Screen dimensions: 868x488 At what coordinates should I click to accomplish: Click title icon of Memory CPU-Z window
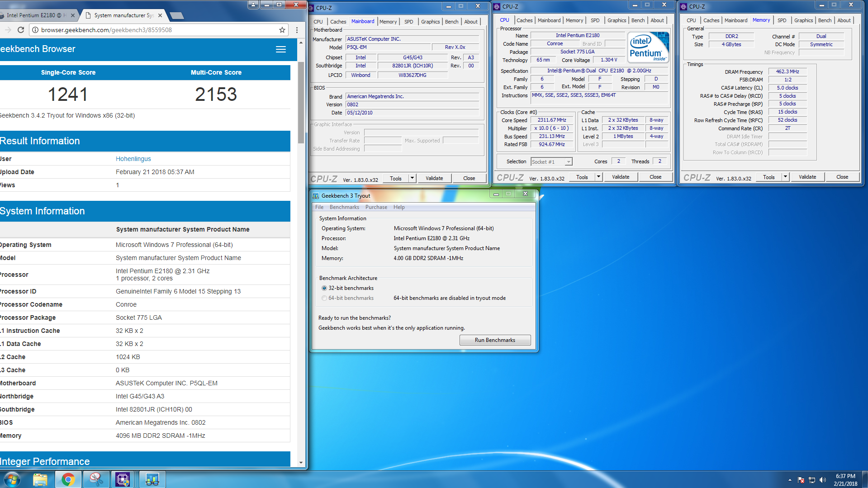pos(683,7)
